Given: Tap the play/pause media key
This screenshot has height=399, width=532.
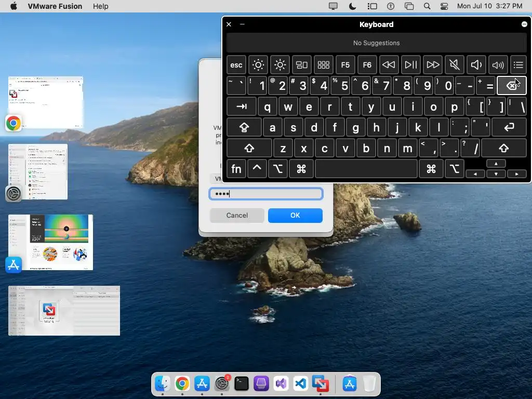Looking at the screenshot, I should pos(410,65).
